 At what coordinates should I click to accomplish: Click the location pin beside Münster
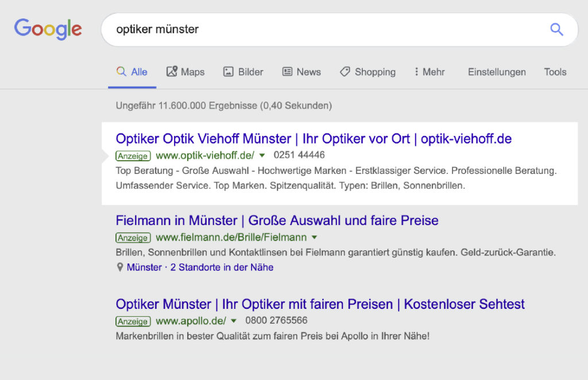tap(120, 267)
